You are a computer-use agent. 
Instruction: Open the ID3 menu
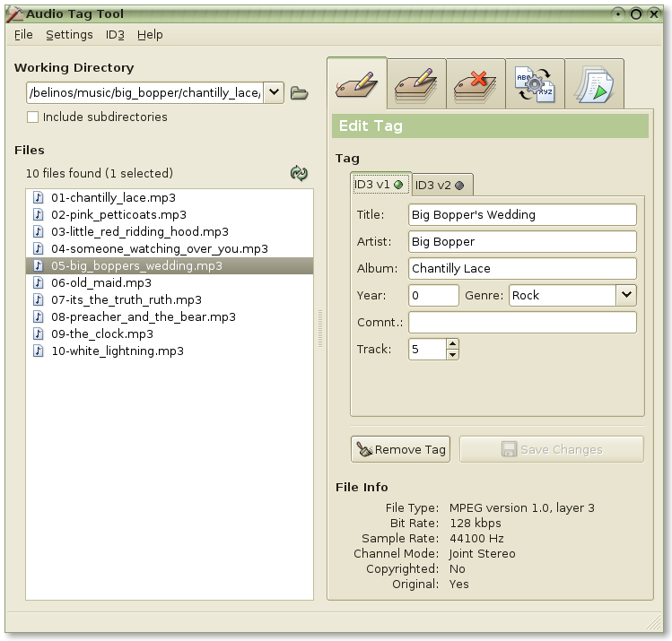115,34
